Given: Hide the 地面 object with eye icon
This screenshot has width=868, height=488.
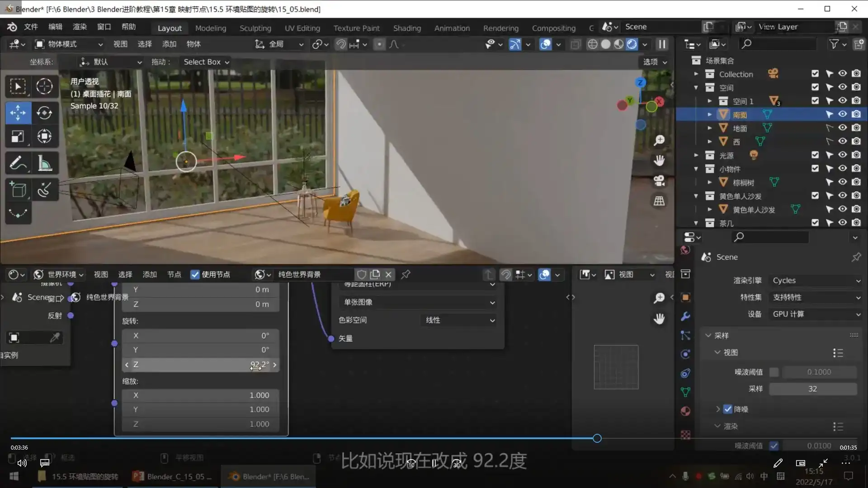Looking at the screenshot, I should [842, 128].
